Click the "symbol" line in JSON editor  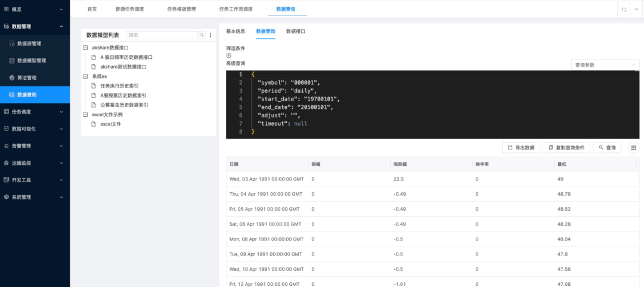point(289,82)
